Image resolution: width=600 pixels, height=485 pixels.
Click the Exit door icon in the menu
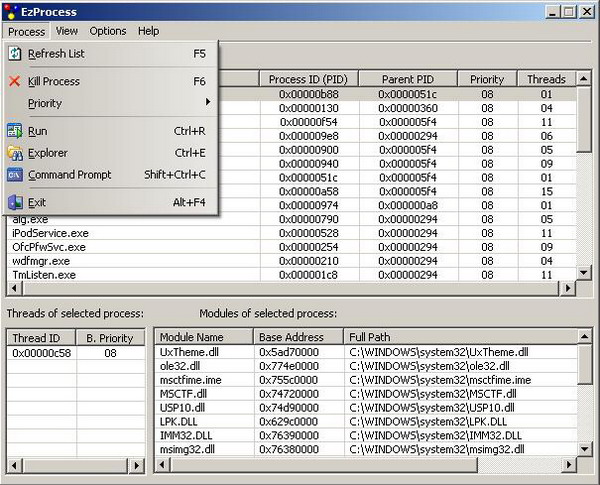coord(15,202)
